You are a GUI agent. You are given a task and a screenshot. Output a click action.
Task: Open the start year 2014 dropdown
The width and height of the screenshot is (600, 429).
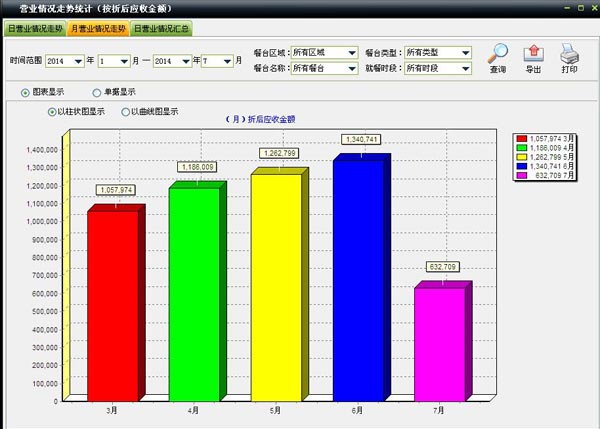pyautogui.click(x=78, y=61)
